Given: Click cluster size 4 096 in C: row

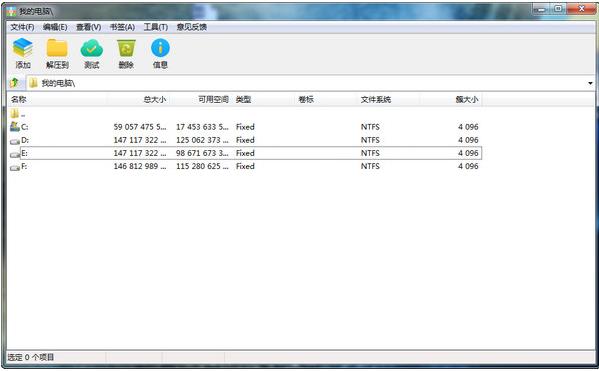Looking at the screenshot, I should point(468,127).
